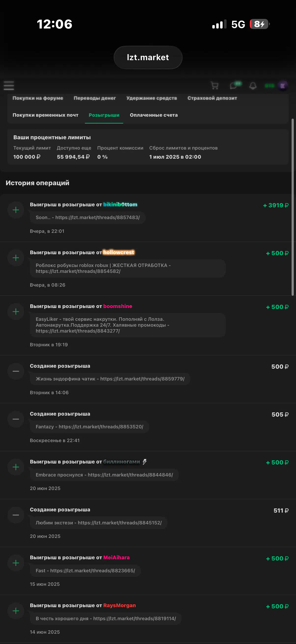Open the shopping cart icon

click(x=214, y=85)
